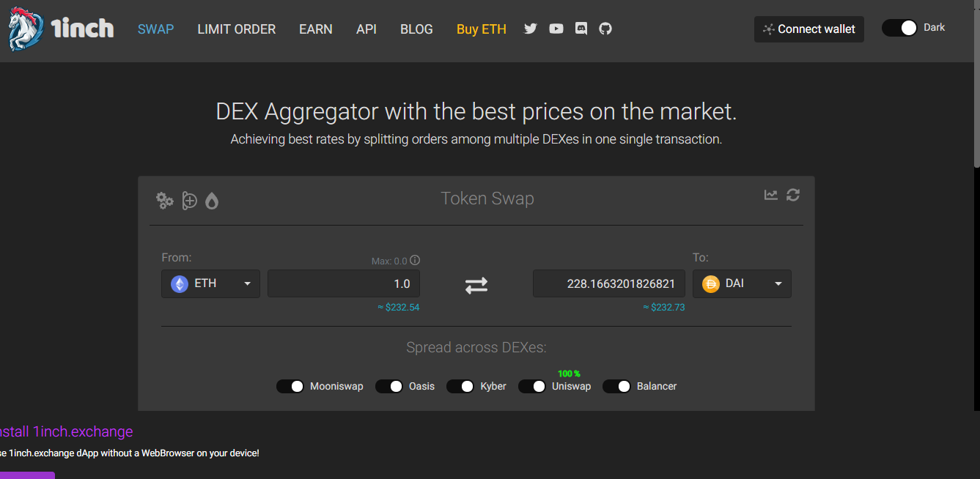Open the Discord icon link
This screenshot has width=980, height=479.
[581, 29]
